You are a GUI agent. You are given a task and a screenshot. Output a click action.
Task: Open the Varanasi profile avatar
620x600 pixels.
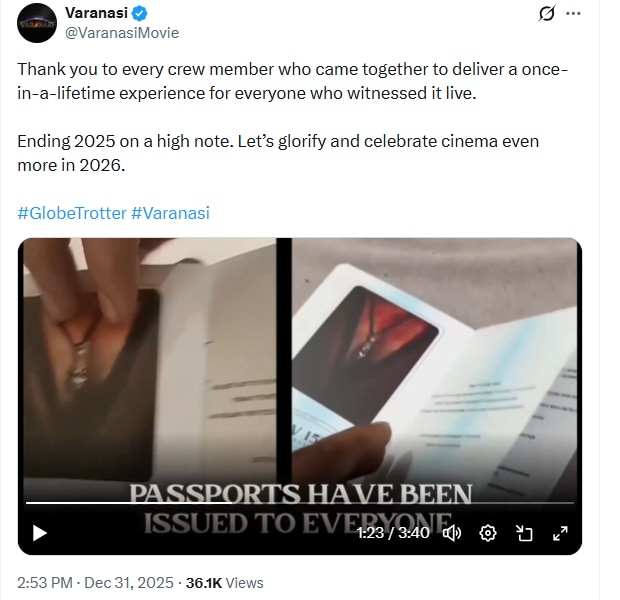[37, 23]
